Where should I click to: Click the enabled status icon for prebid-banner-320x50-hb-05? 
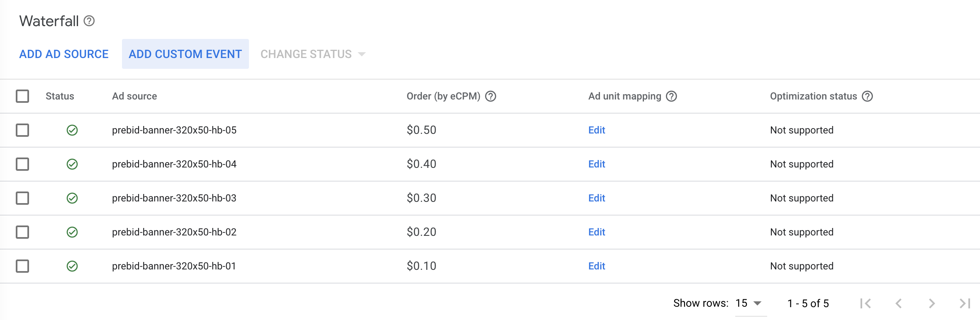(x=72, y=130)
